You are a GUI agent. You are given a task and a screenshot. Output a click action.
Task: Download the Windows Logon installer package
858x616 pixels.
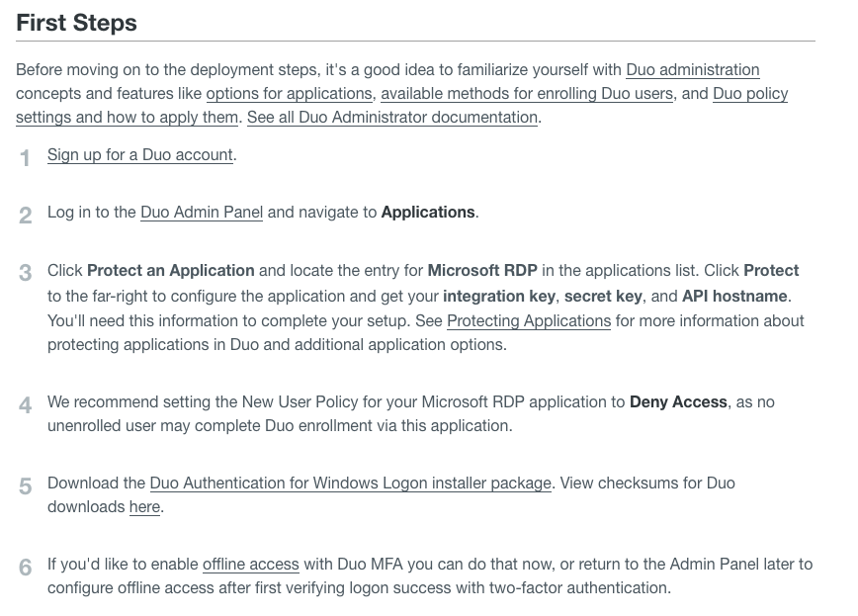coord(351,483)
